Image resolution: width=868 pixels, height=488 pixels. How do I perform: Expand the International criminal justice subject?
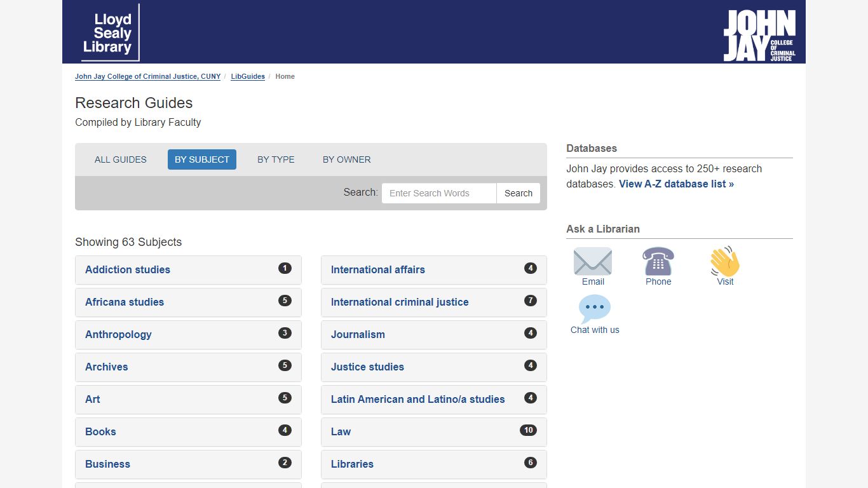click(434, 302)
